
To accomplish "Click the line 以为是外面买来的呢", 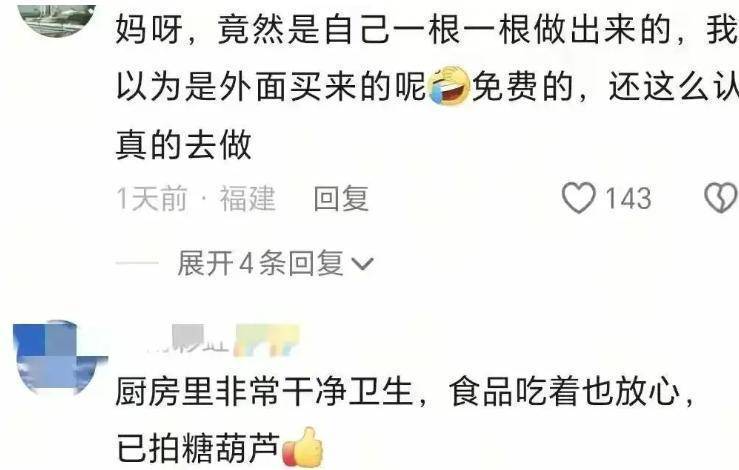I will click(271, 87).
